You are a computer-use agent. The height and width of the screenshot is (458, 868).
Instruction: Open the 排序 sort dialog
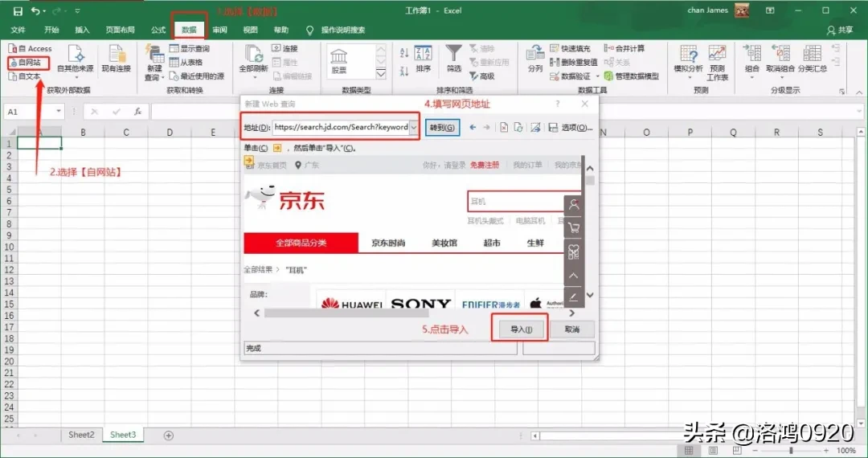pos(423,59)
